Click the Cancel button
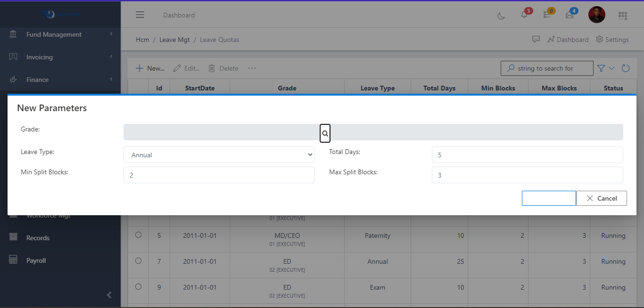Viewport: 644px width, 308px height. pos(601,198)
